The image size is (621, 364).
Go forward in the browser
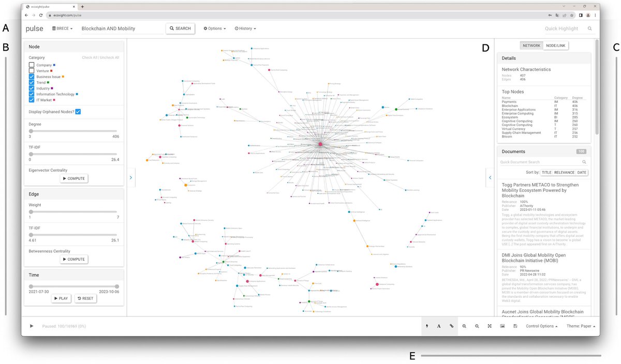(x=33, y=16)
